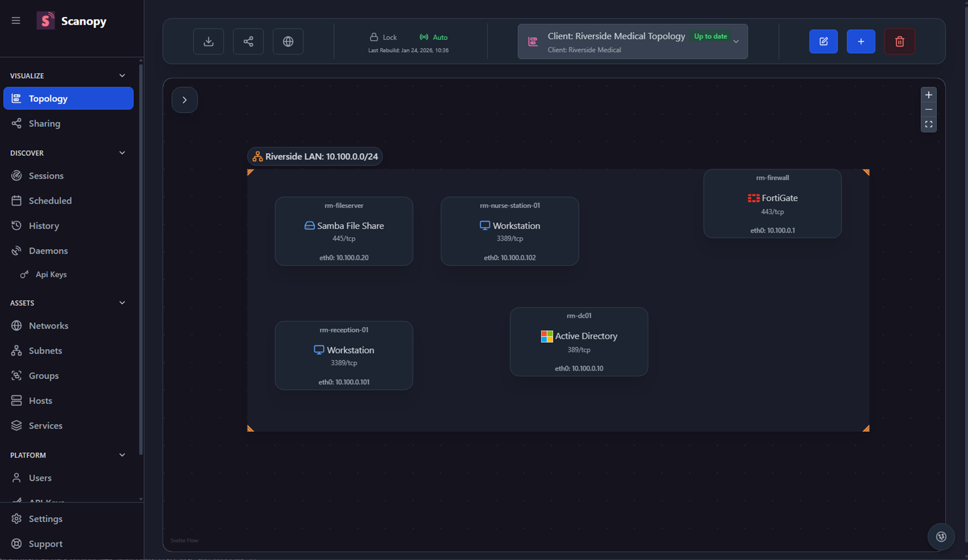Viewport: 968px width, 560px height.
Task: Go to the Subnets page
Action: tap(45, 351)
